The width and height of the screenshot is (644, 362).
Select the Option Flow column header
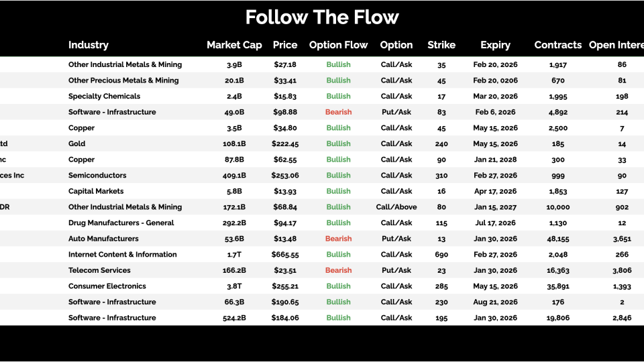pos(338,45)
